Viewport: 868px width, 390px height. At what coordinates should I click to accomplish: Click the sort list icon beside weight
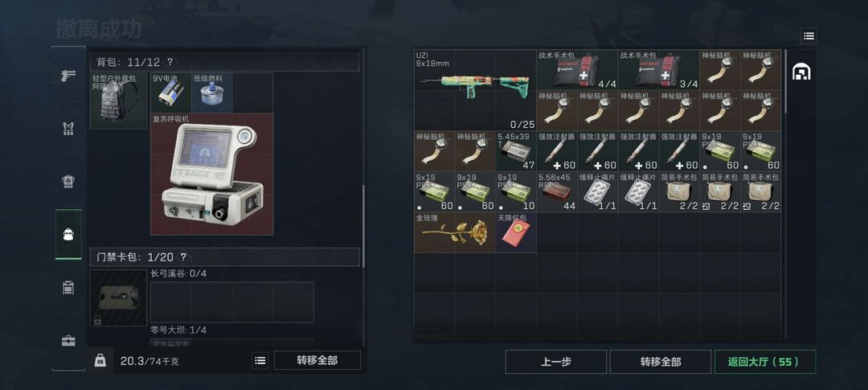pos(260,360)
